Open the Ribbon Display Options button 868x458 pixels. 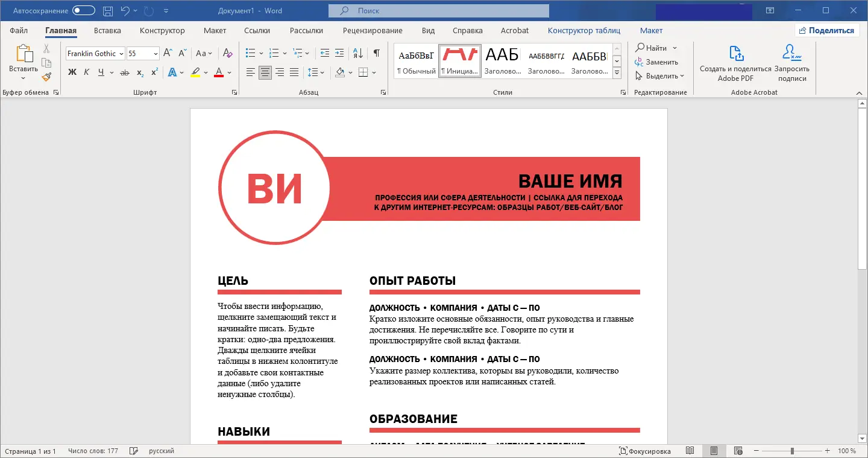coord(770,10)
